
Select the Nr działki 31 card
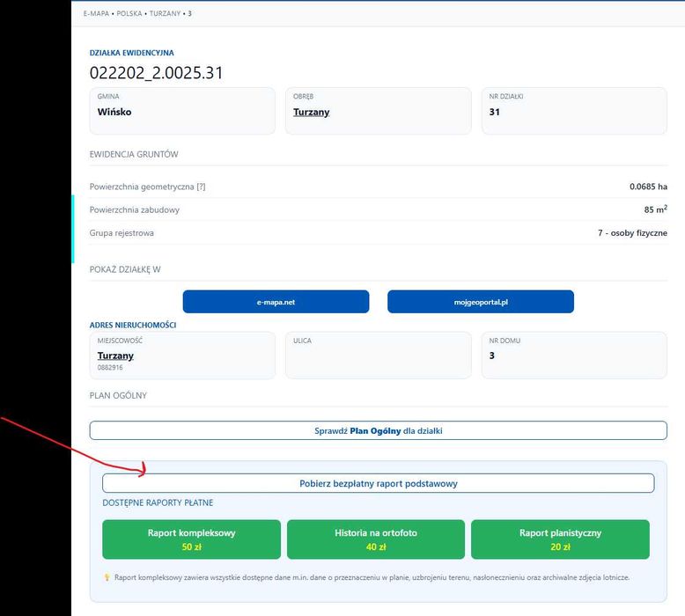(x=574, y=111)
